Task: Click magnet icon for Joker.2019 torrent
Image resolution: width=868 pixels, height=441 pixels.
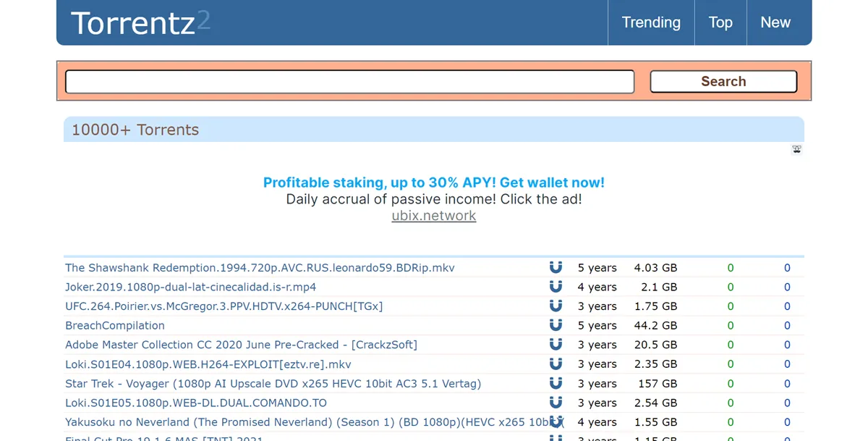Action: pyautogui.click(x=556, y=287)
